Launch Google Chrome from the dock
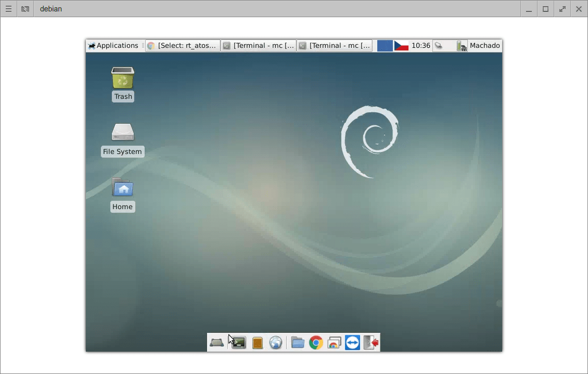This screenshot has width=588, height=374. 316,342
